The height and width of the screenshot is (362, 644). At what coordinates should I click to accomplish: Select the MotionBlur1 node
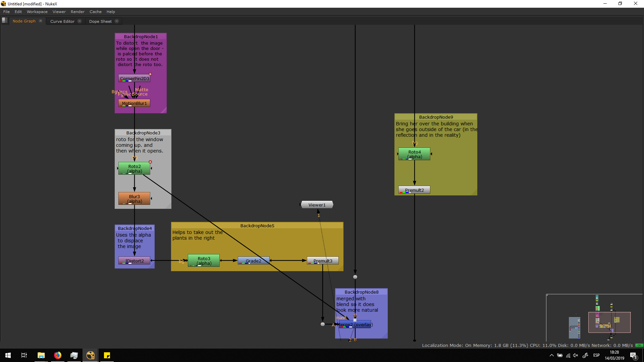[134, 103]
